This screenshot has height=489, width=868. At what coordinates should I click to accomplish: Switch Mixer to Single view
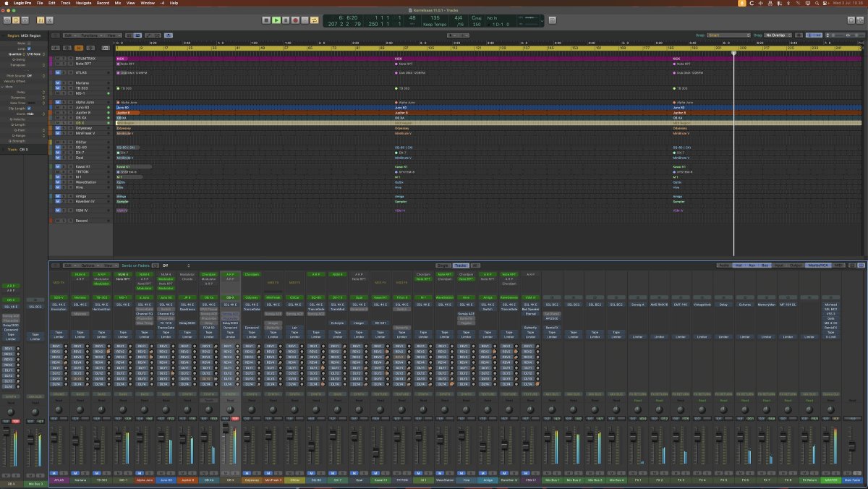[x=443, y=265]
